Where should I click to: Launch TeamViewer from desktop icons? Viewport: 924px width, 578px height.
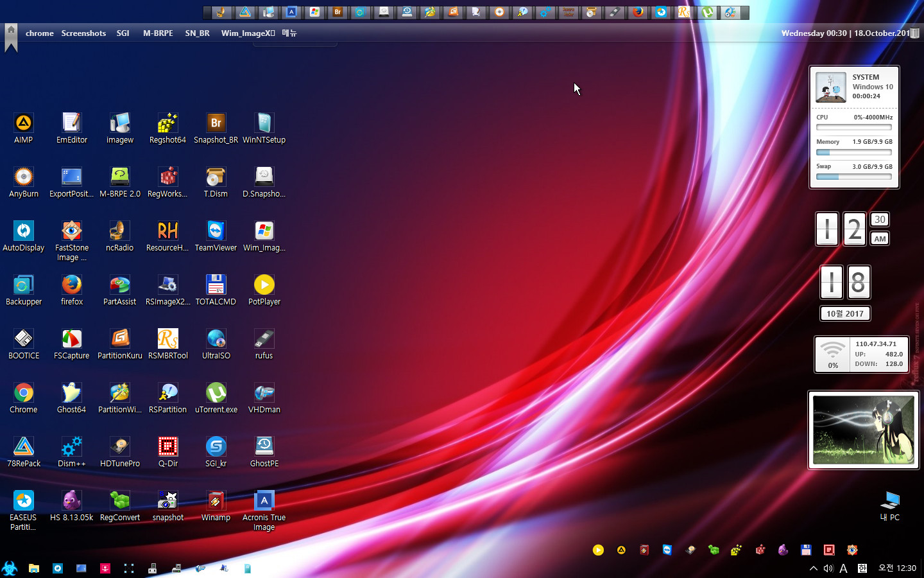point(216,236)
